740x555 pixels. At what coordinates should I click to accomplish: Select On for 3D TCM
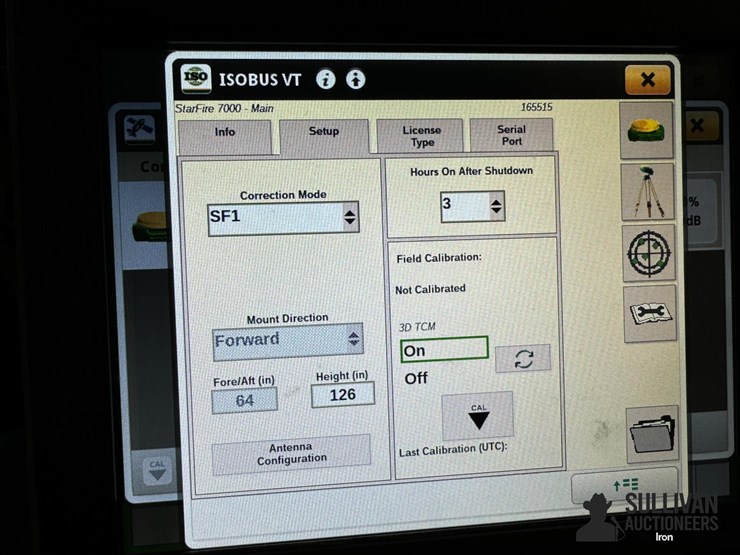point(444,350)
